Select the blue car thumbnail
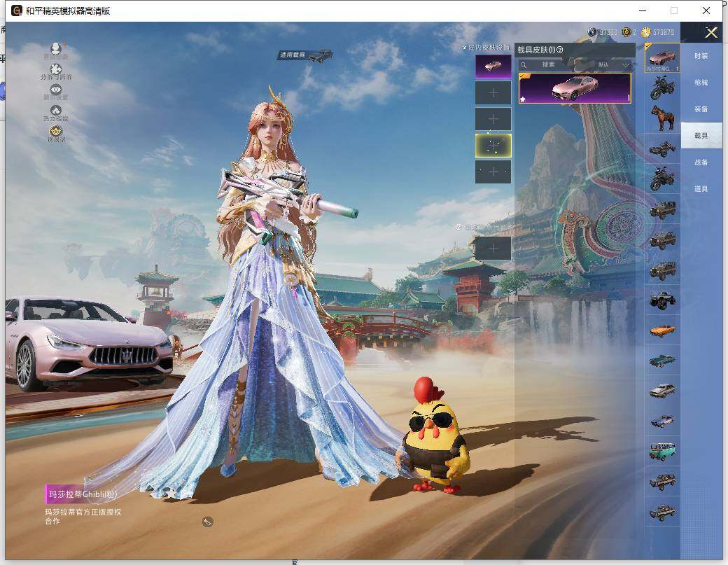The width and height of the screenshot is (728, 565). (662, 421)
